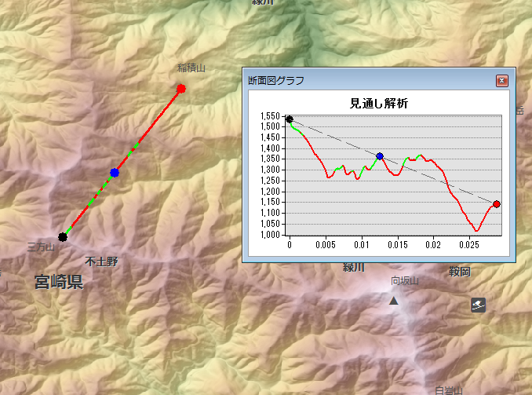Click the 1,550 value on graph axis

[x=269, y=115]
